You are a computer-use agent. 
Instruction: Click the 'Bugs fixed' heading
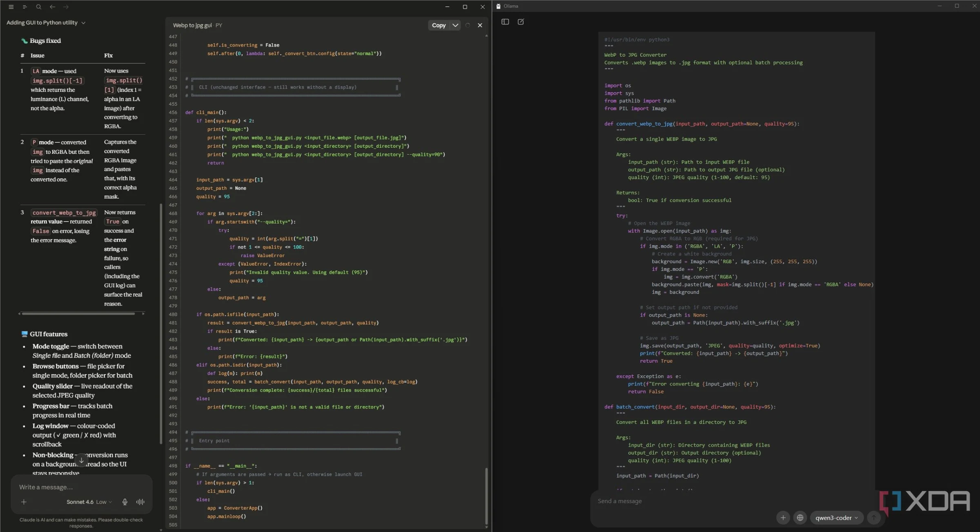pyautogui.click(x=45, y=41)
